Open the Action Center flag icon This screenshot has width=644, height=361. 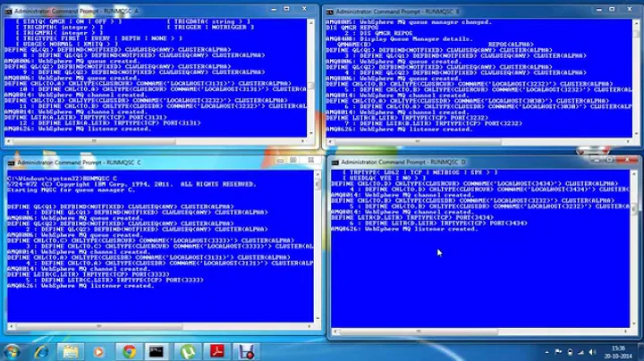click(x=558, y=352)
